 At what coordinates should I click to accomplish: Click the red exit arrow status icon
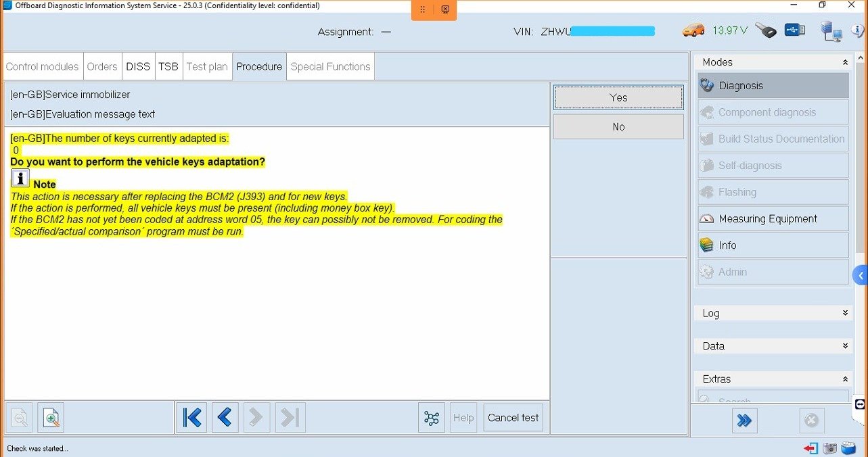[x=810, y=448]
